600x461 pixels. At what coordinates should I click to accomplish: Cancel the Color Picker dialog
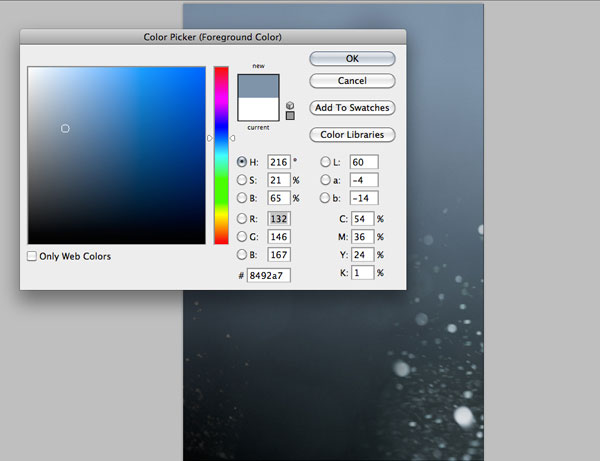pos(352,80)
